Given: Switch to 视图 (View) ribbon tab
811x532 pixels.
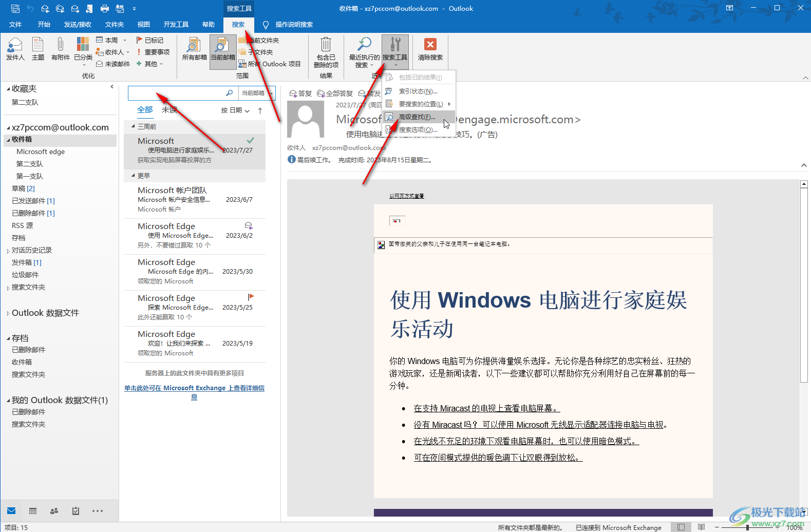Looking at the screenshot, I should pos(144,24).
